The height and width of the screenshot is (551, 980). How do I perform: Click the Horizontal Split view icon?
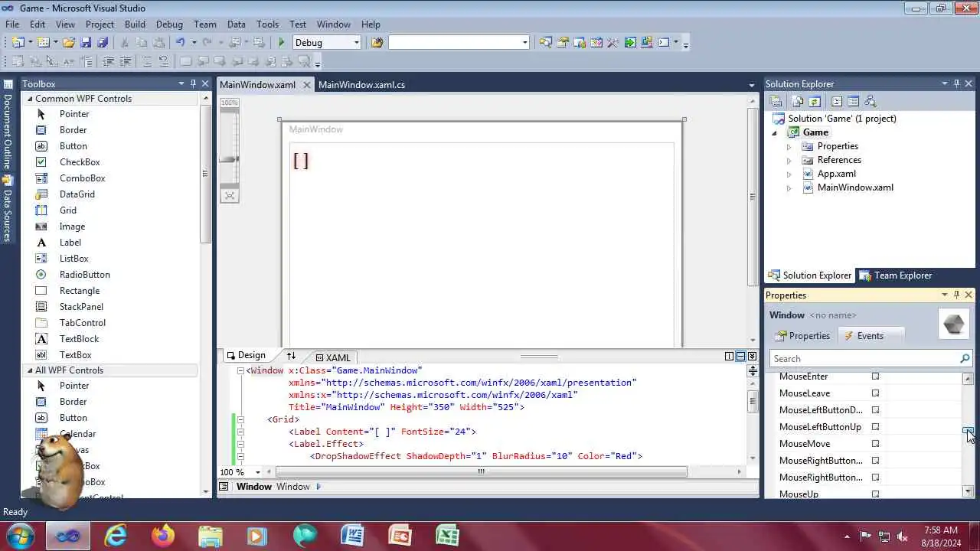[x=740, y=357]
